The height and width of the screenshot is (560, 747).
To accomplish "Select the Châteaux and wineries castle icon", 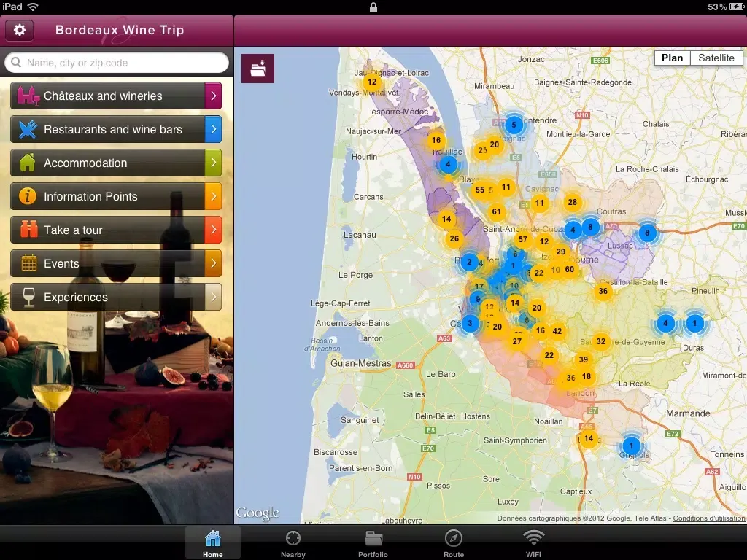I will (x=28, y=96).
